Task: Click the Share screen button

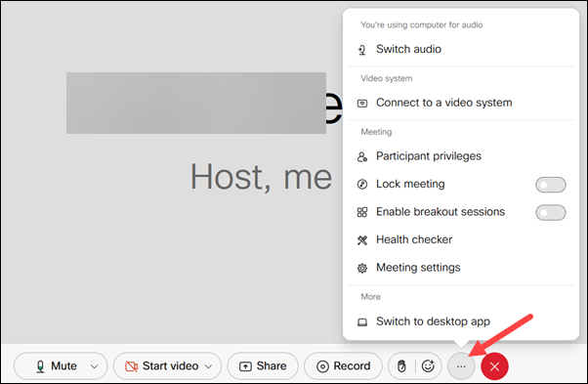Action: click(263, 366)
